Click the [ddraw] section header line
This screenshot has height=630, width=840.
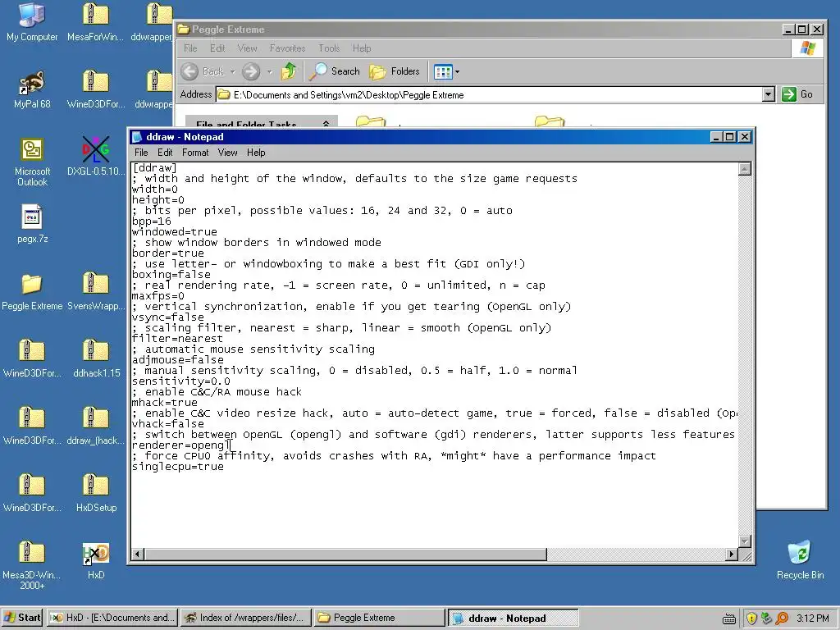pos(154,167)
